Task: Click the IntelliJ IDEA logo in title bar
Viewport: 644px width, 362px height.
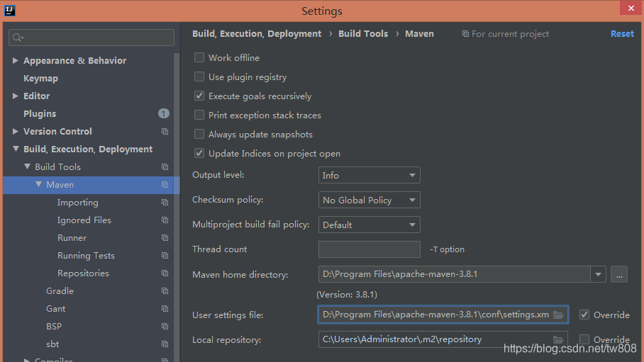Action: (x=10, y=10)
